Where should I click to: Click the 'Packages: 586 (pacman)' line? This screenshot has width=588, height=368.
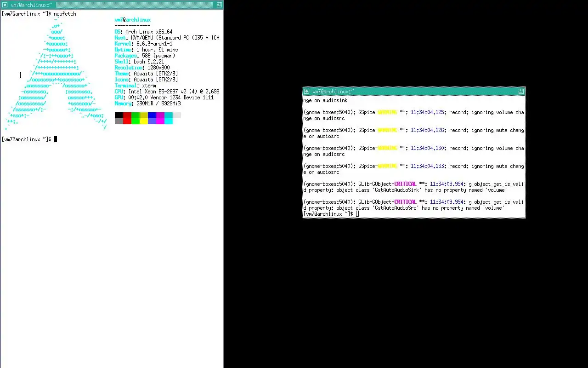pos(145,56)
